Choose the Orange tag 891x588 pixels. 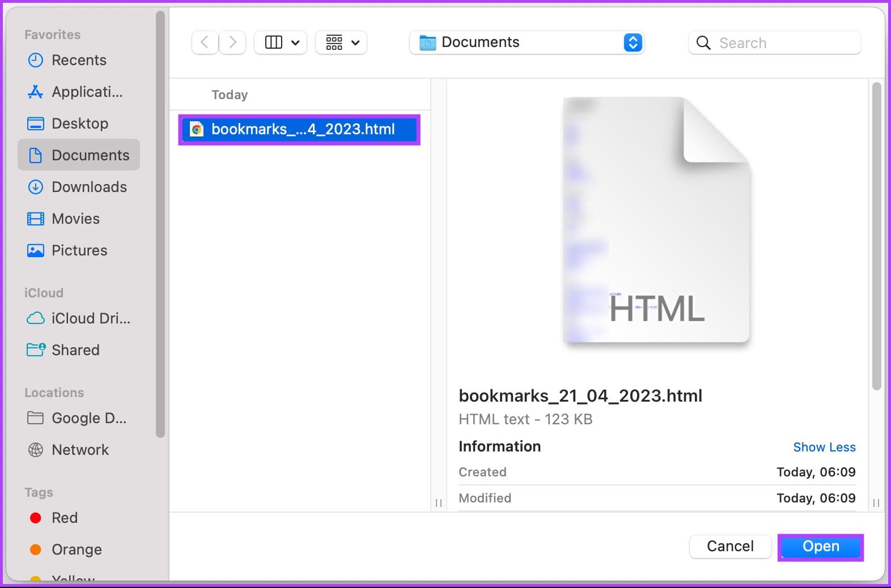[x=79, y=549]
